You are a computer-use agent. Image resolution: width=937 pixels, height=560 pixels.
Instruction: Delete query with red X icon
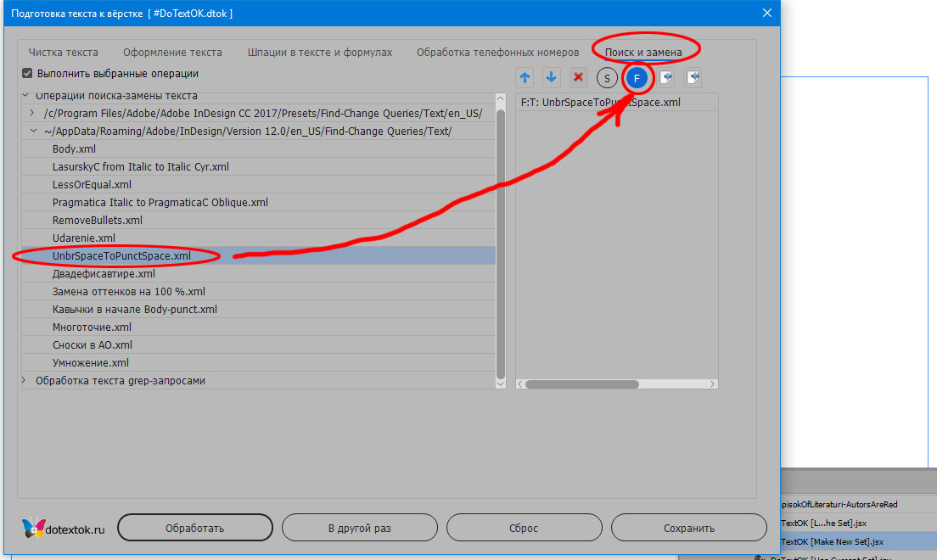coord(578,78)
